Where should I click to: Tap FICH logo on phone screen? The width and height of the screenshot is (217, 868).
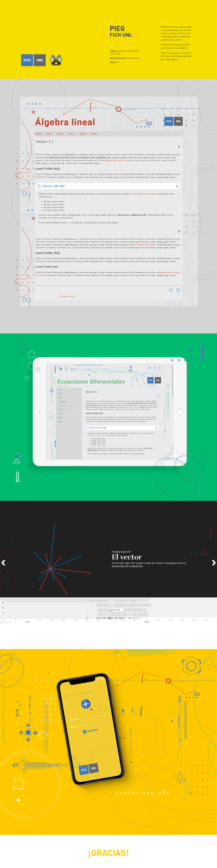click(x=84, y=770)
